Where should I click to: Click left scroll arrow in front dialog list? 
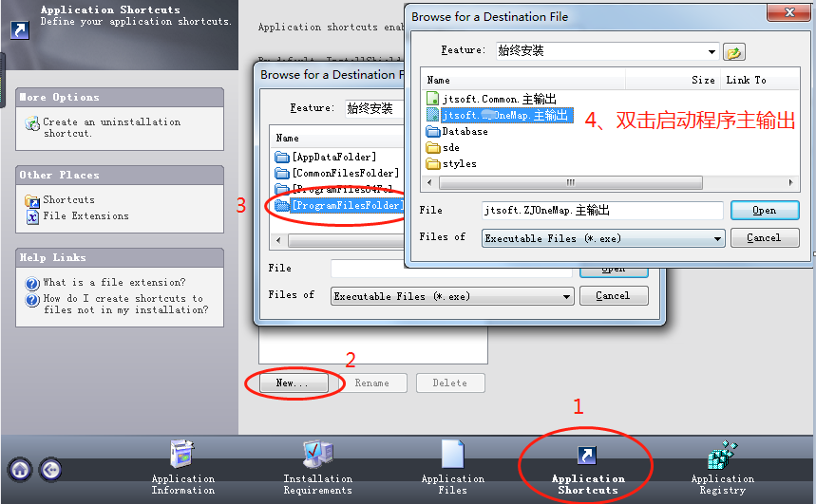coord(429,182)
